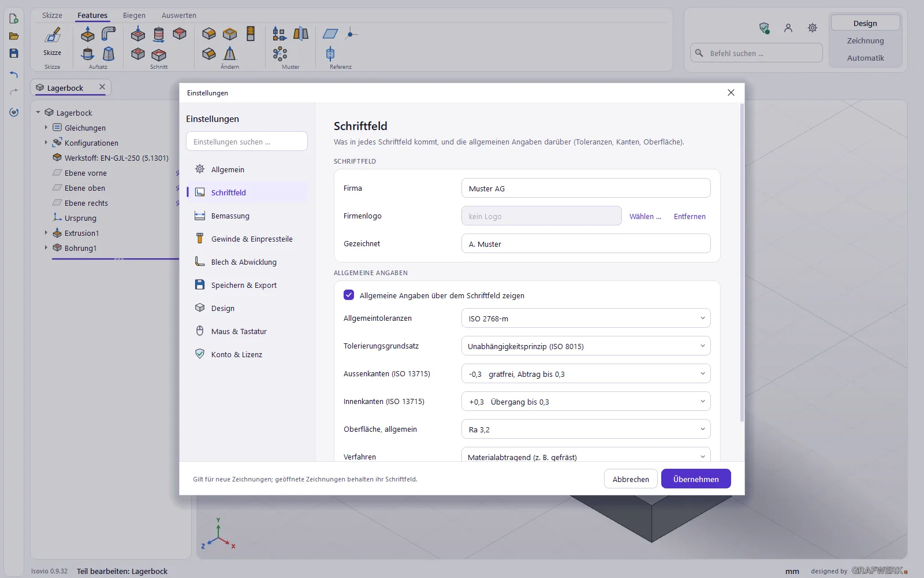Image resolution: width=924 pixels, height=578 pixels.
Task: Open the user account icon
Action: (x=788, y=28)
